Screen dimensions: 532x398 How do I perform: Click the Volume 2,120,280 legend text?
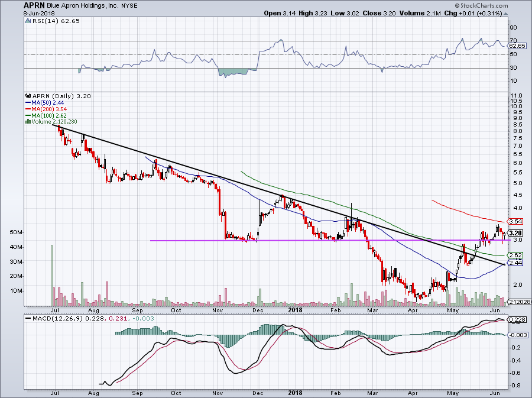[x=54, y=122]
